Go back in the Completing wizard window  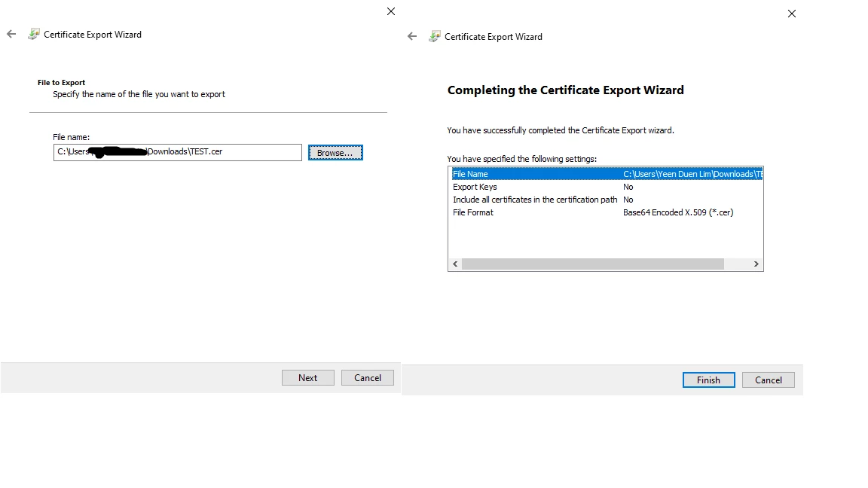coord(412,36)
